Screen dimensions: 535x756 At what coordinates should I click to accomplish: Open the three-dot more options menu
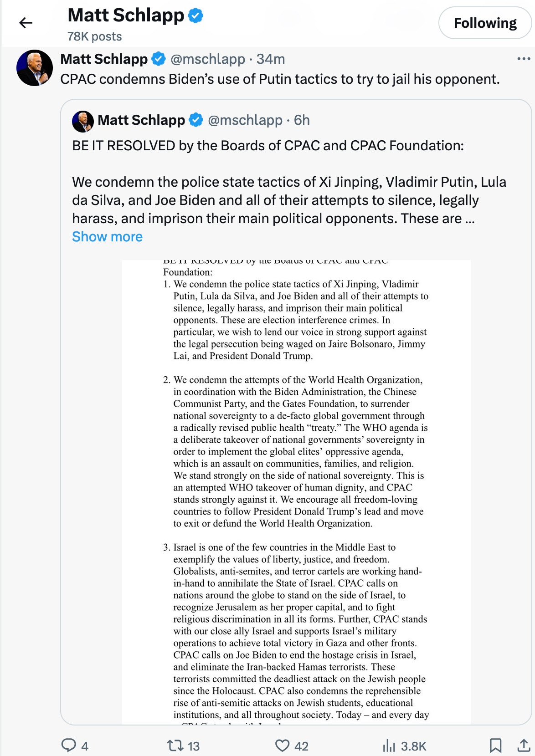pyautogui.click(x=524, y=59)
